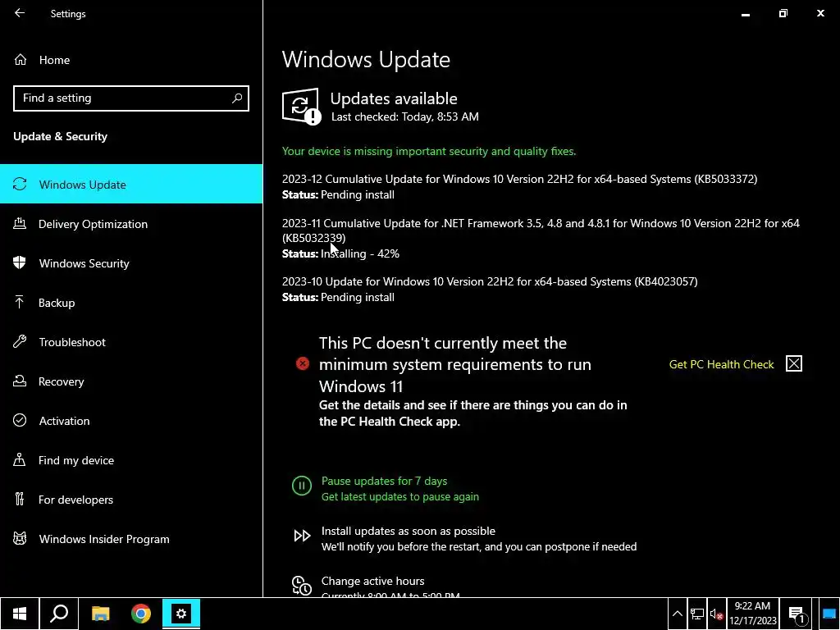Image resolution: width=840 pixels, height=630 pixels.
Task: Open the notification Action Center icon
Action: click(x=797, y=614)
